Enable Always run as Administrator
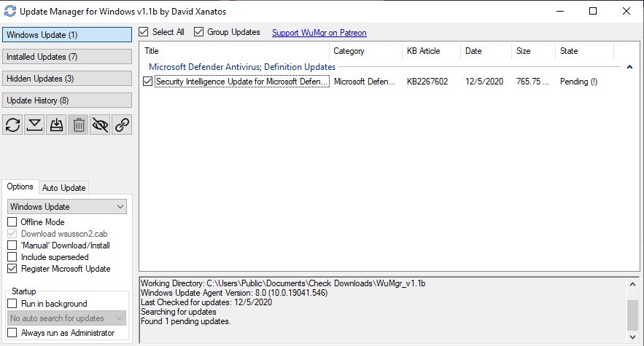The image size is (644, 346). click(x=12, y=333)
